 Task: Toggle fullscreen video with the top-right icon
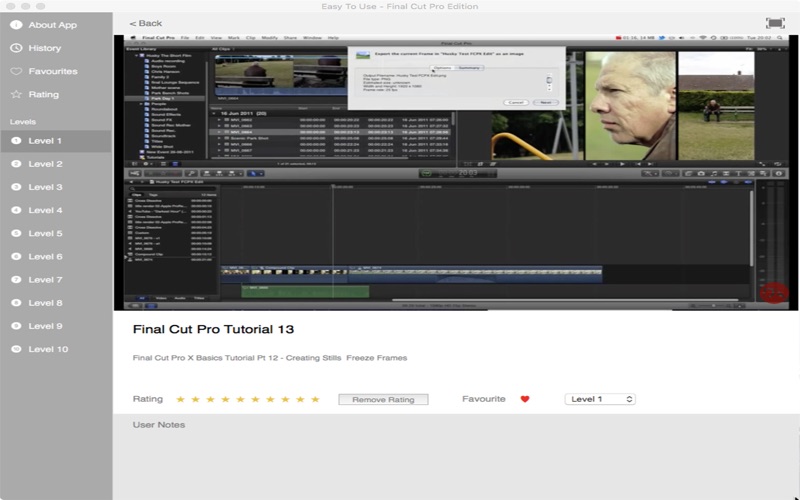coord(775,23)
